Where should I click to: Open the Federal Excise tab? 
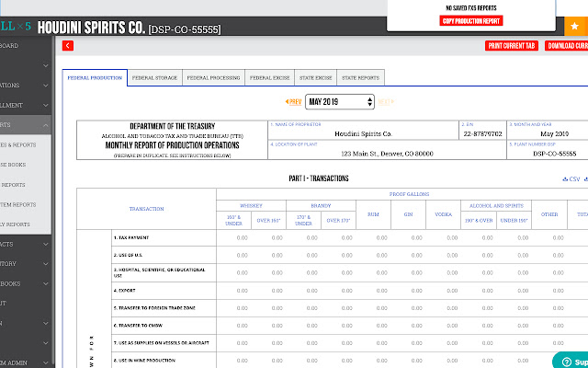pyautogui.click(x=269, y=77)
